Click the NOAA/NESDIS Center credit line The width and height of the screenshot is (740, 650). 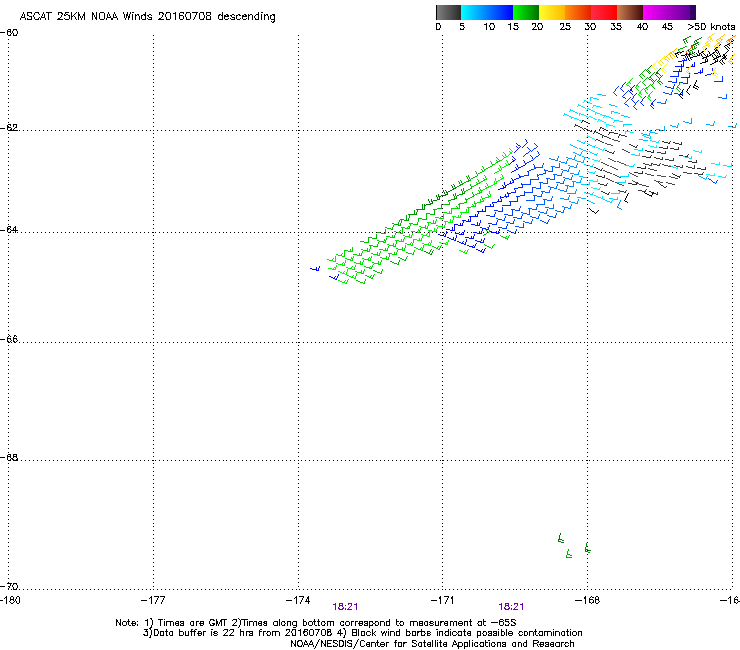point(432,644)
